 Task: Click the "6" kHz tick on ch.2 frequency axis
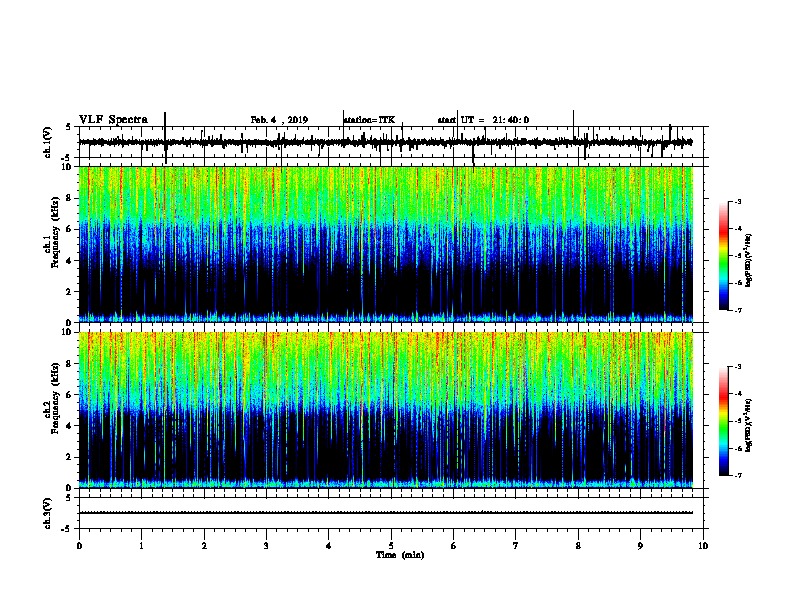[69, 394]
